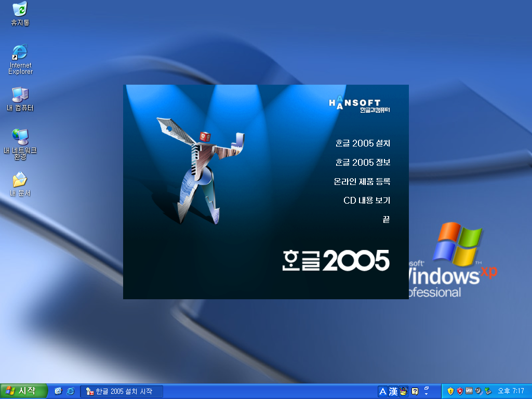Select 온라인 제품 등록 option

pos(362,181)
